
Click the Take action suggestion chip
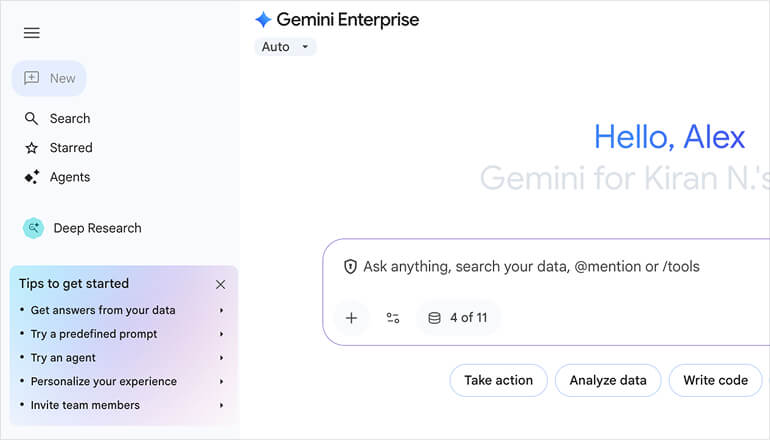(x=498, y=380)
